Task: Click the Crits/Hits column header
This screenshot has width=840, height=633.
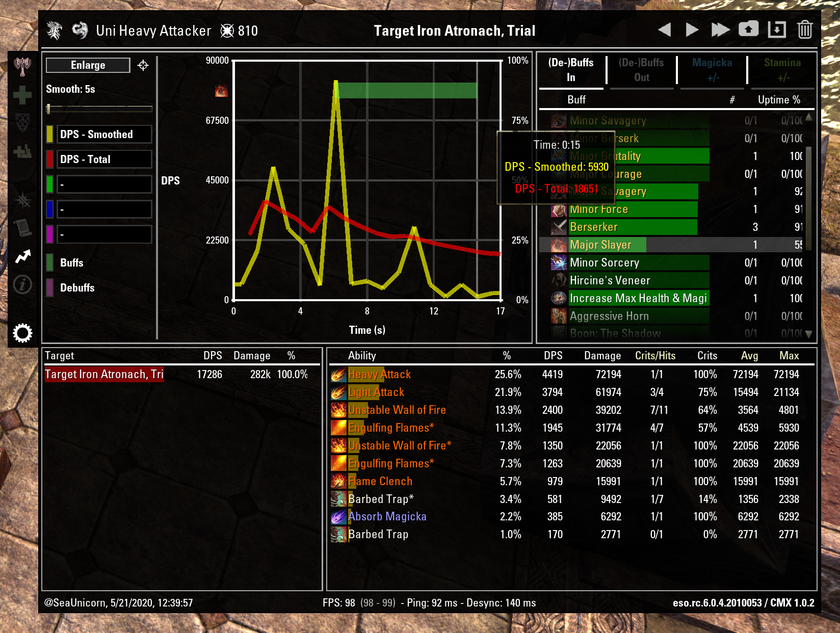Action: click(x=655, y=356)
